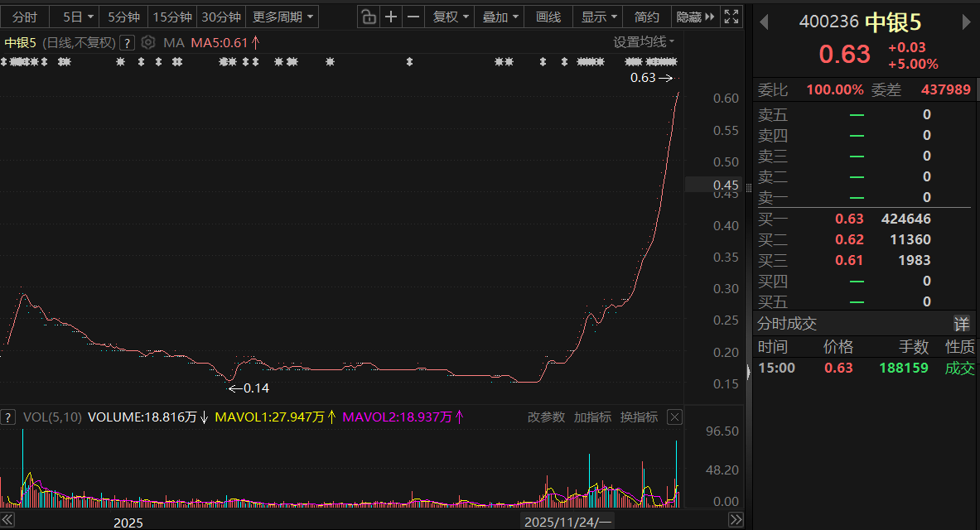Open the 叠加 overlay dropdown
This screenshot has width=980, height=530.
click(x=500, y=17)
